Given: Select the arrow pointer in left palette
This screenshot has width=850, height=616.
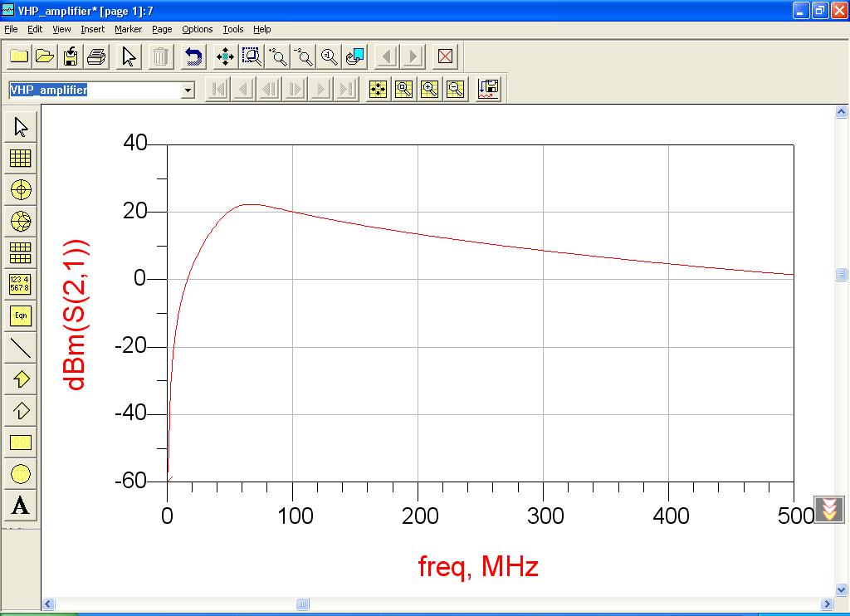Looking at the screenshot, I should click(x=21, y=127).
